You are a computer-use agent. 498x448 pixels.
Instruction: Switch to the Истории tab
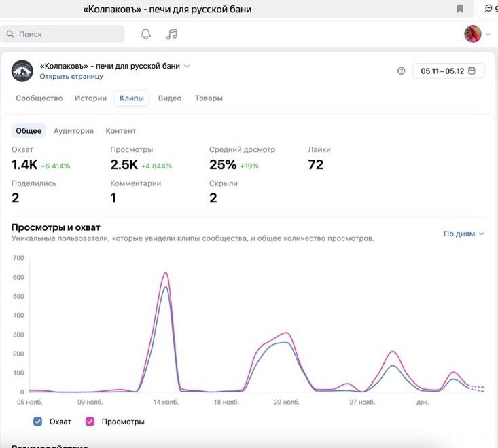(x=90, y=98)
